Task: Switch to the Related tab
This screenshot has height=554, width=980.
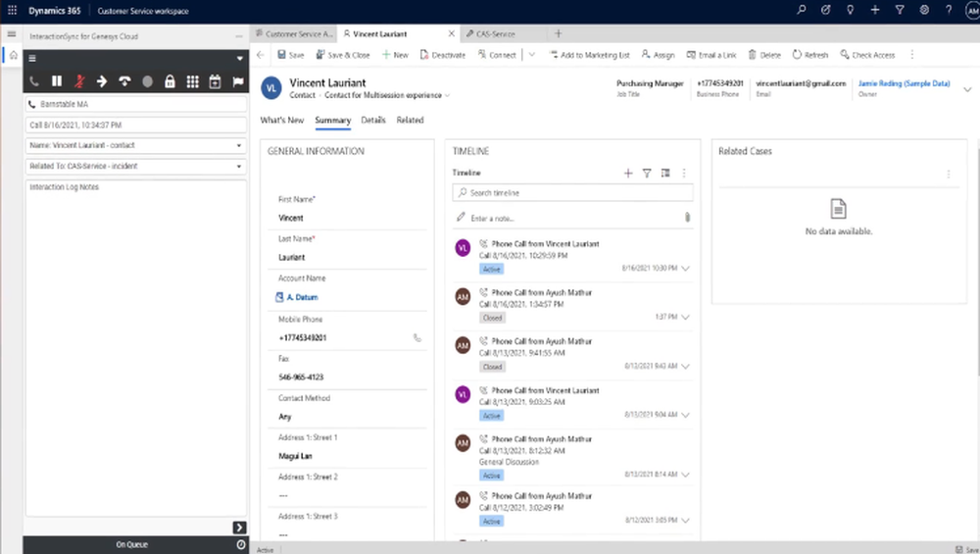Action: coord(410,120)
